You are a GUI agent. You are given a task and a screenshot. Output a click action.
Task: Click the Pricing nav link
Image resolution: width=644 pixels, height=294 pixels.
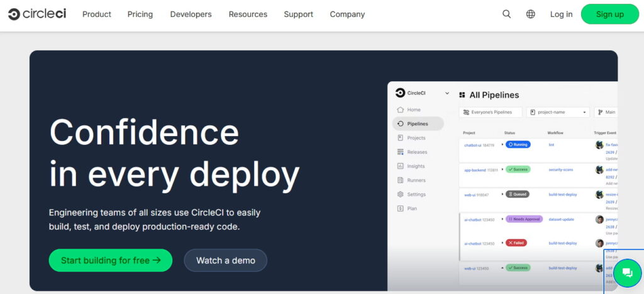140,14
